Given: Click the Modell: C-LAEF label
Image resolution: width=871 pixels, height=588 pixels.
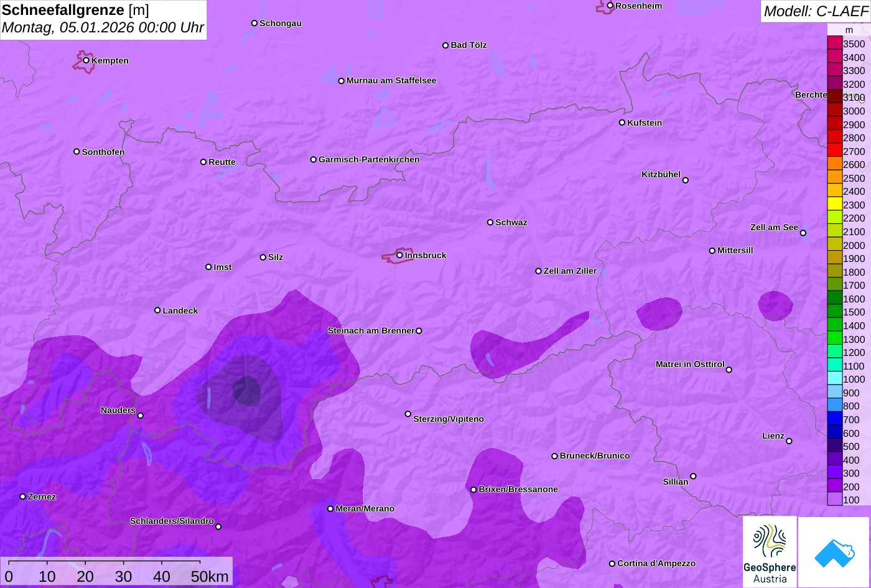Looking at the screenshot, I should [816, 11].
